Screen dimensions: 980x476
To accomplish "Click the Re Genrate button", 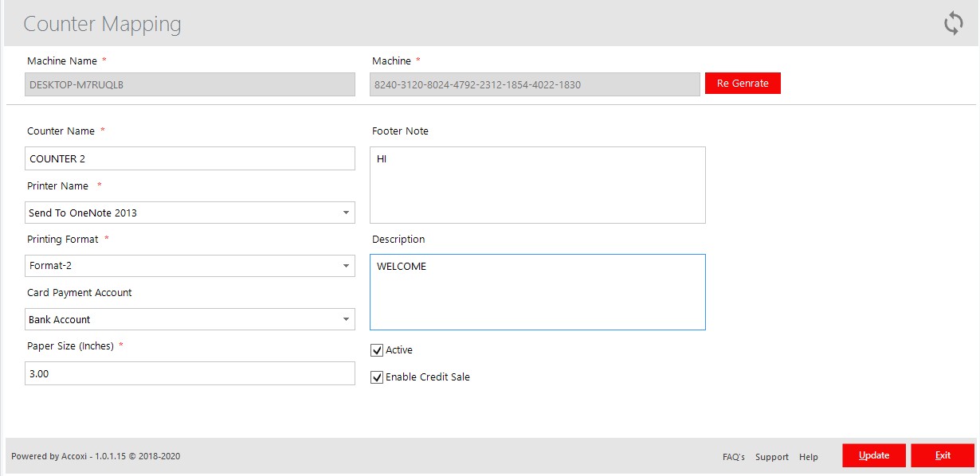I will coord(742,83).
